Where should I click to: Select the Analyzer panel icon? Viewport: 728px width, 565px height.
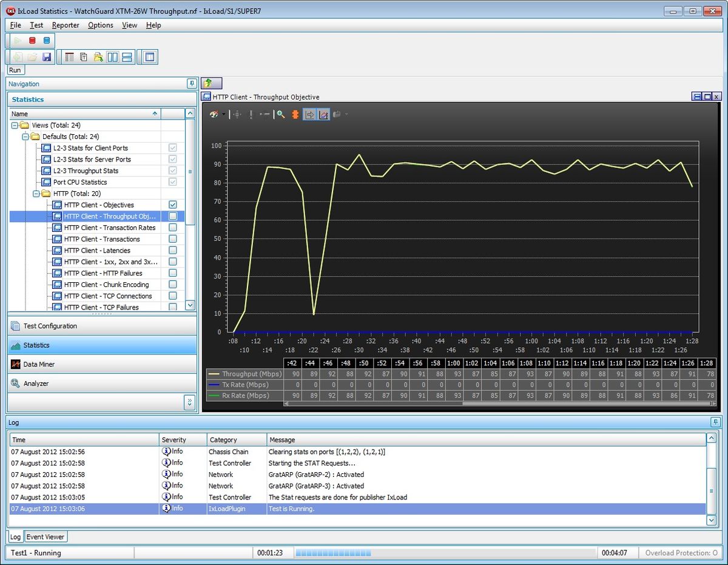15,383
